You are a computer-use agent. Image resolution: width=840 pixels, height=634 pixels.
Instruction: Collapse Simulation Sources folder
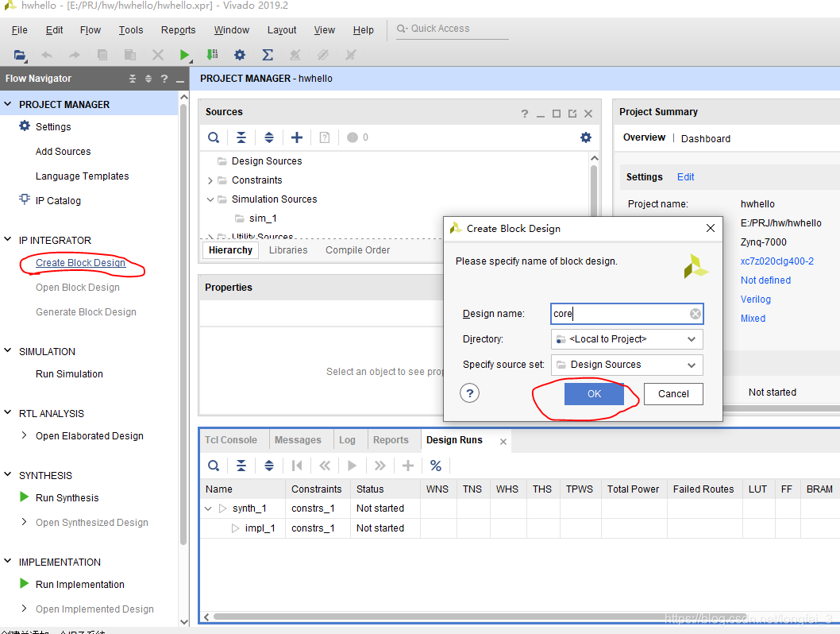[x=210, y=199]
